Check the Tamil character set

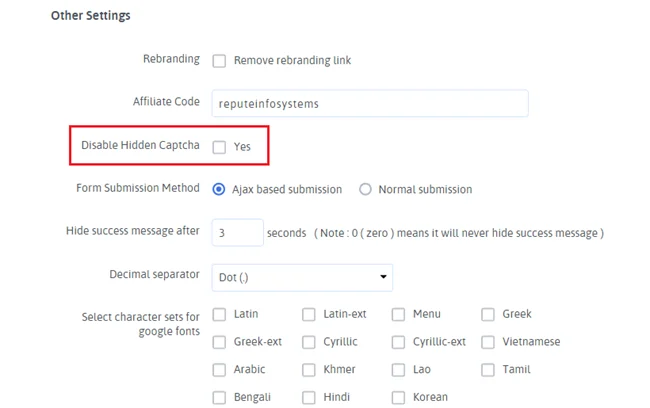coord(488,370)
